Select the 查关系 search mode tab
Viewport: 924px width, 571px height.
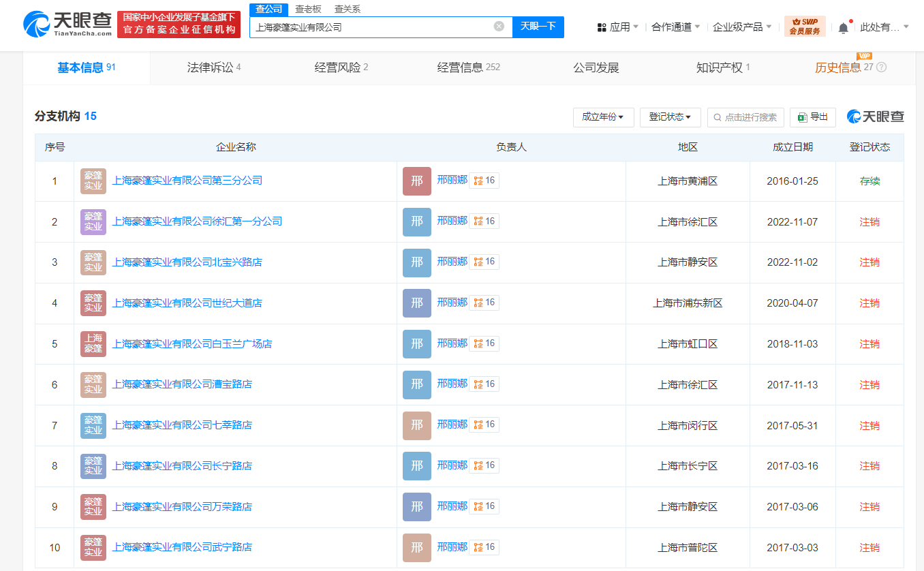(348, 9)
